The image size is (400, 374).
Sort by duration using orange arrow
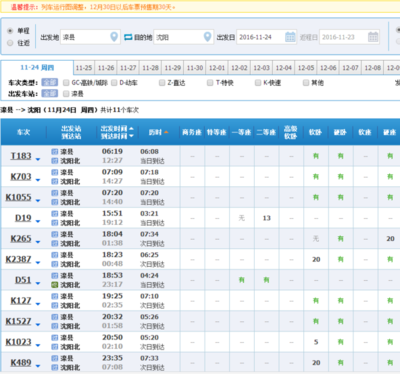click(x=166, y=132)
